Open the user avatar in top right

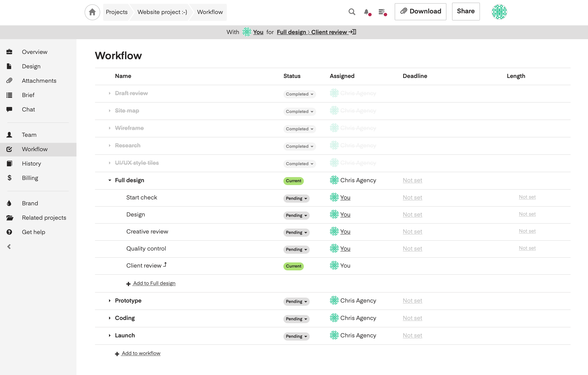pos(499,12)
